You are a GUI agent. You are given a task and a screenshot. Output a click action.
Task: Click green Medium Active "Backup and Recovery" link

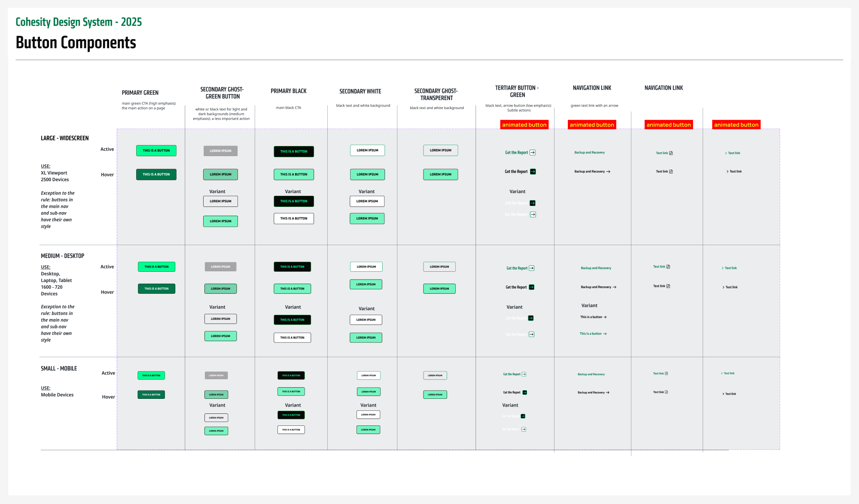(596, 268)
